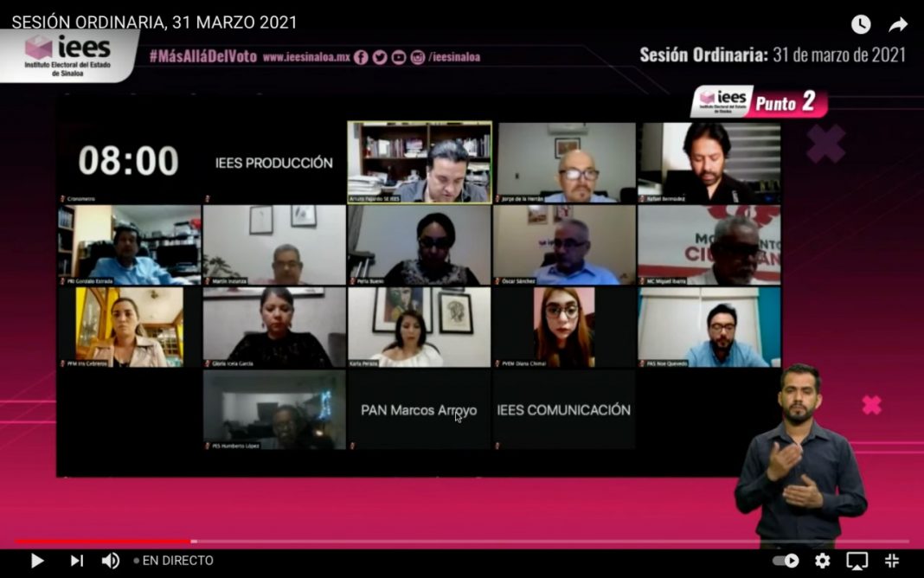Click the www.ieesinaloa.mx web address
The image size is (924, 578).
(306, 57)
